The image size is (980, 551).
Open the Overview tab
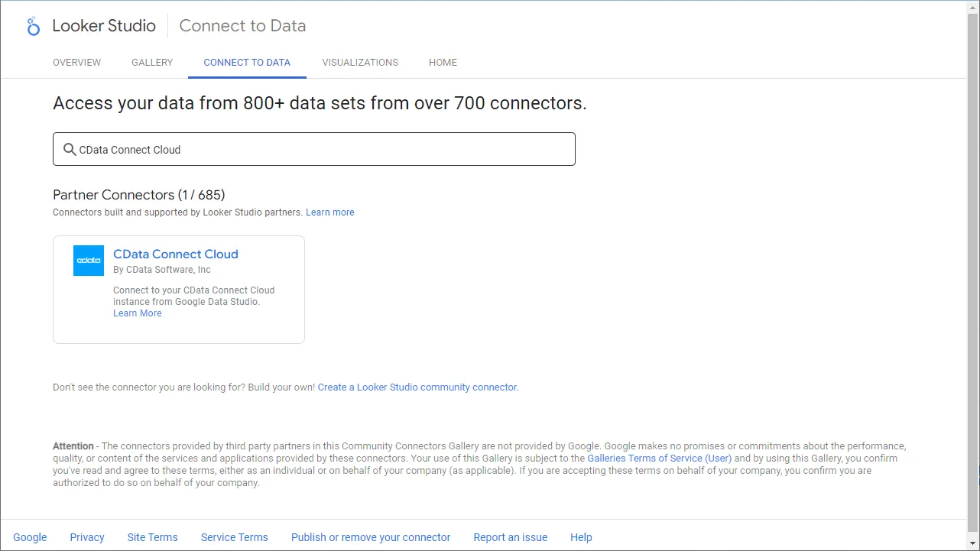(x=76, y=63)
